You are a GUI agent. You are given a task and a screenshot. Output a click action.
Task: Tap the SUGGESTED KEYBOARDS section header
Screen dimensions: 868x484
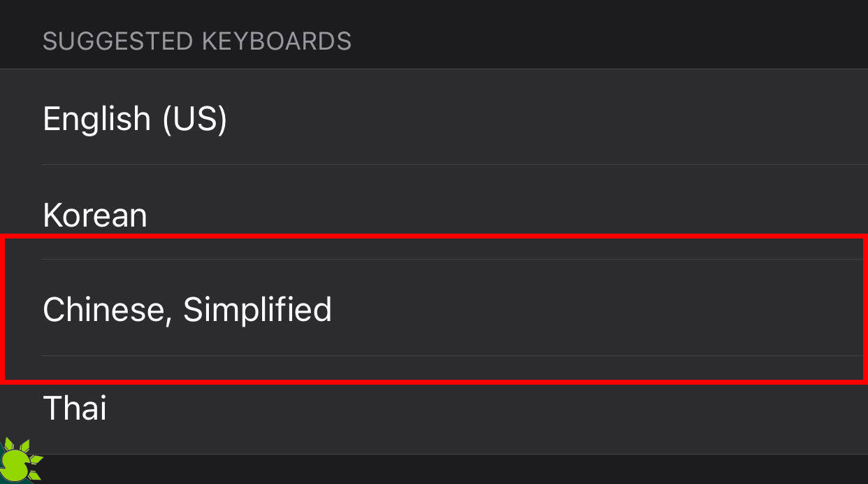(197, 41)
